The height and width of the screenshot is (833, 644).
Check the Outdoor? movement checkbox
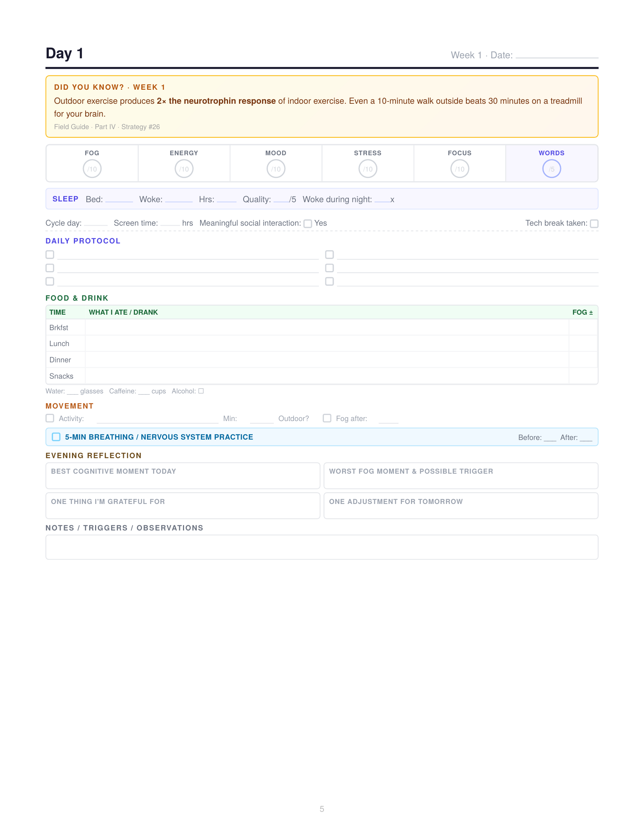pos(327,418)
